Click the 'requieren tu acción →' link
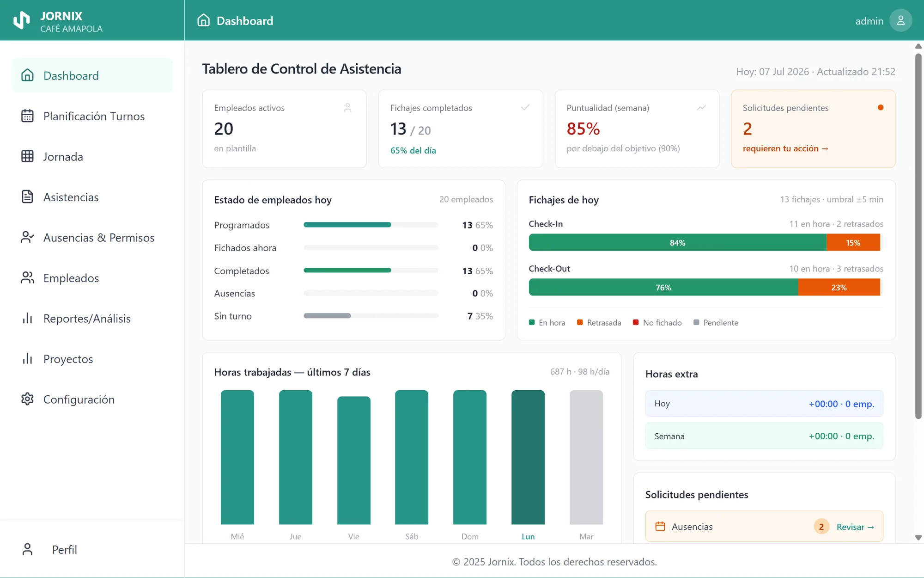924x578 pixels. 785,148
